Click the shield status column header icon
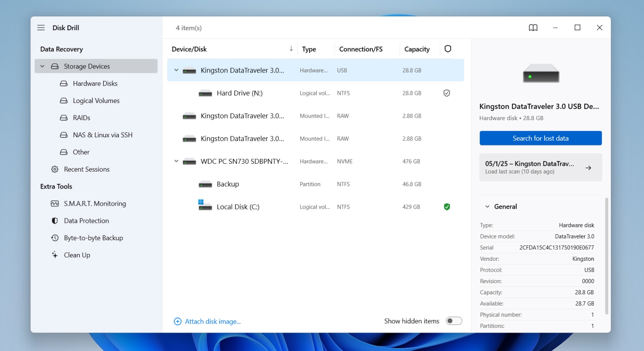Image resolution: width=644 pixels, height=351 pixels. pos(448,49)
